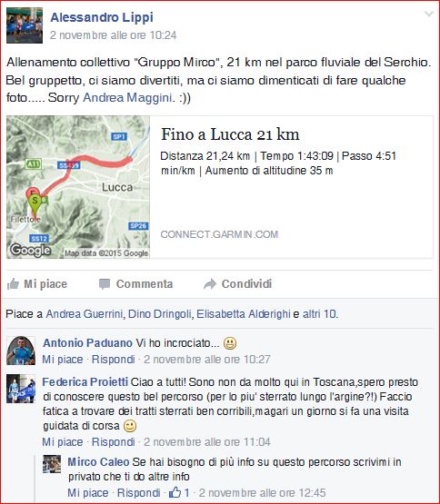Open the Fino a Lucca 21 km link title
Viewport: 440px width, 504px height.
click(x=230, y=134)
